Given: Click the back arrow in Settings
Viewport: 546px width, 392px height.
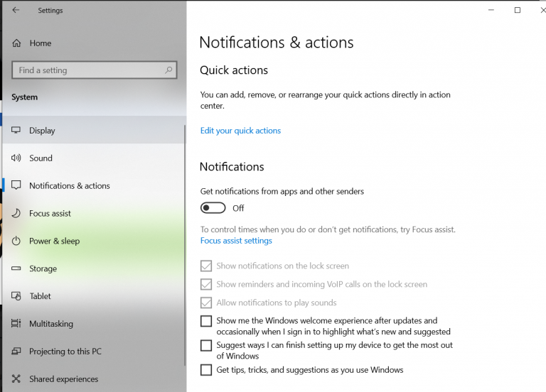Looking at the screenshot, I should click(16, 10).
